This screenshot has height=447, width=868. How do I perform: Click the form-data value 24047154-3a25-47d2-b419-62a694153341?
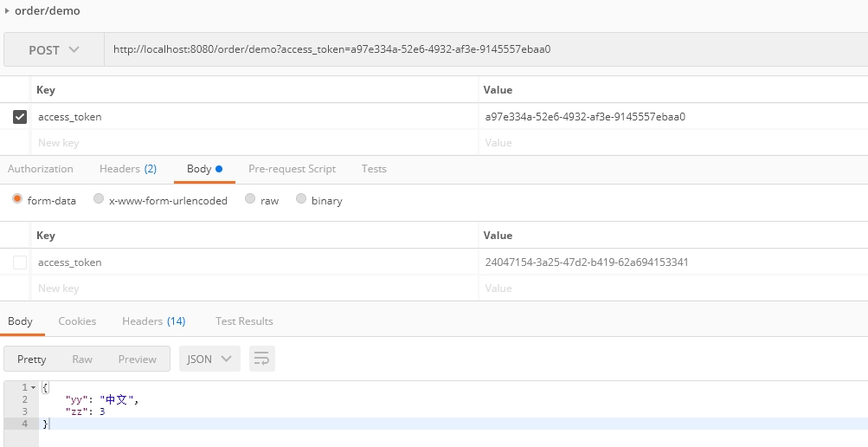click(x=587, y=262)
